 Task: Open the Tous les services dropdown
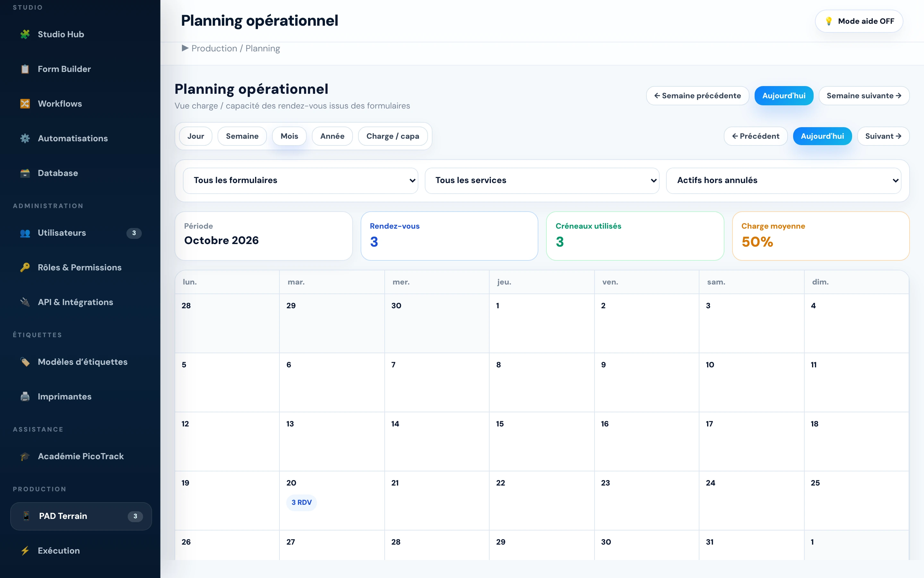(542, 180)
